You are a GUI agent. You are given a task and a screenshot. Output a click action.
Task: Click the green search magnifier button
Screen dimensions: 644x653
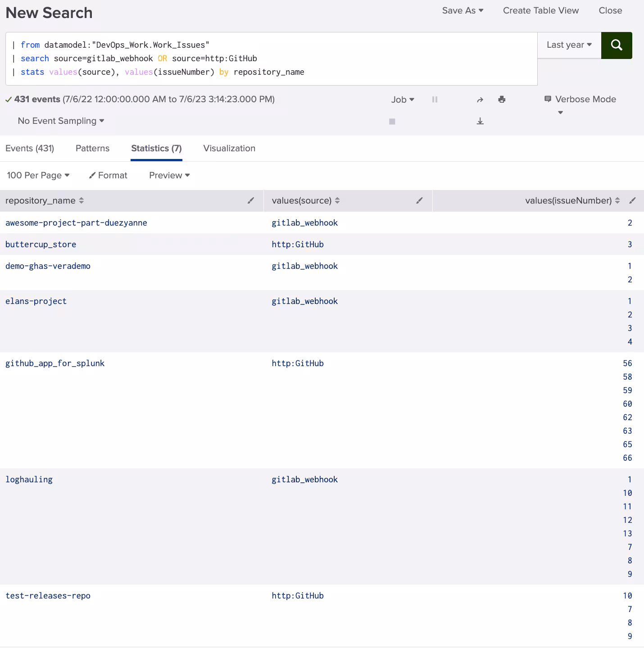tap(616, 45)
